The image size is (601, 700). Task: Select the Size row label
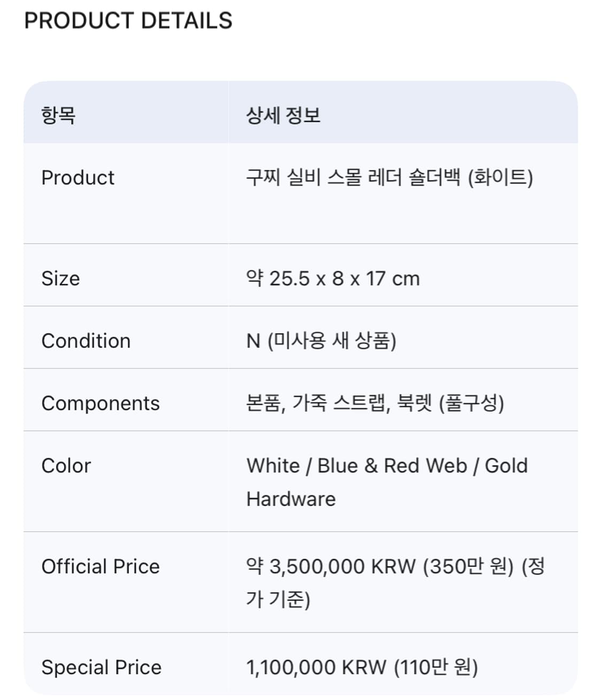click(60, 279)
